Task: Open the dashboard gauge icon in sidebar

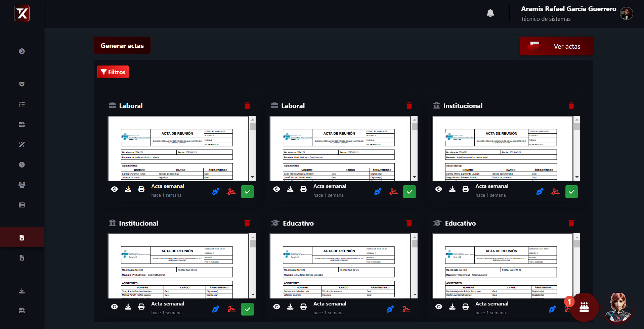Action: pyautogui.click(x=22, y=51)
